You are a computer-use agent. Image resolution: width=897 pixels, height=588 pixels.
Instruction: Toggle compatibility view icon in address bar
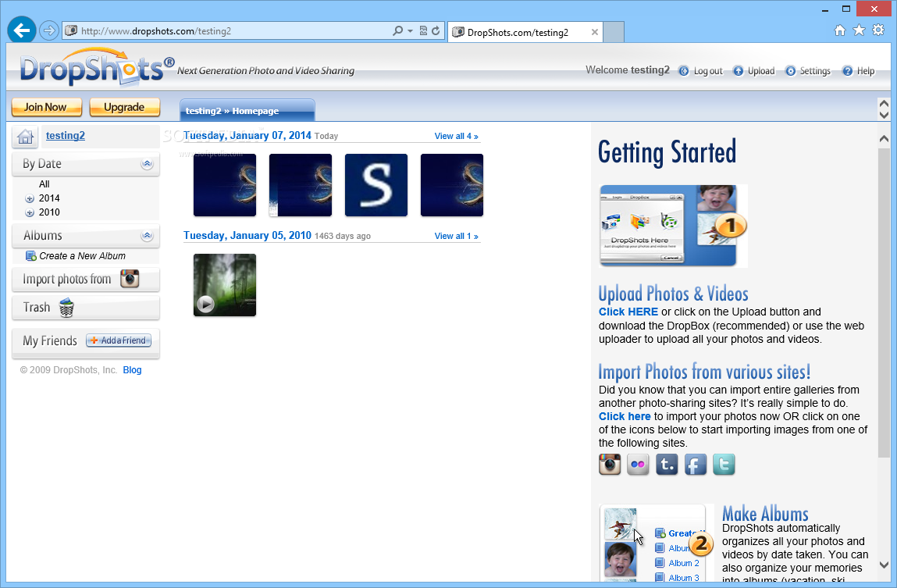(423, 31)
